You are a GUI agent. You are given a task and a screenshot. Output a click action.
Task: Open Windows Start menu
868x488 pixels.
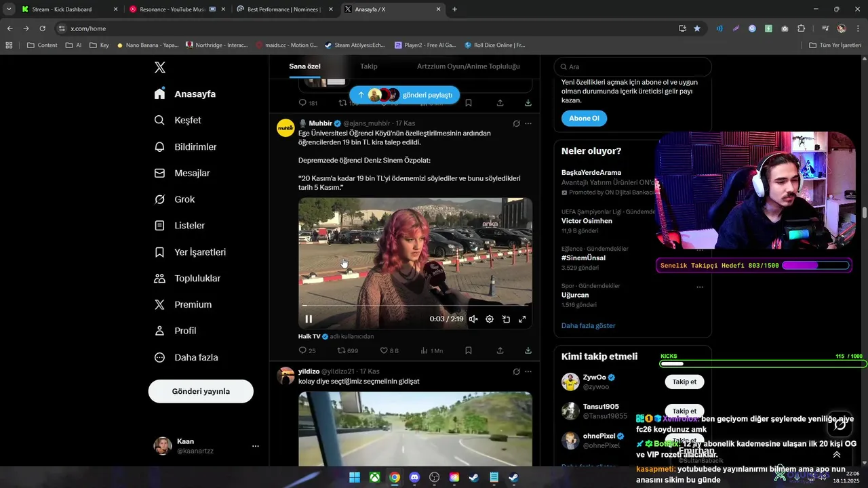click(x=355, y=477)
